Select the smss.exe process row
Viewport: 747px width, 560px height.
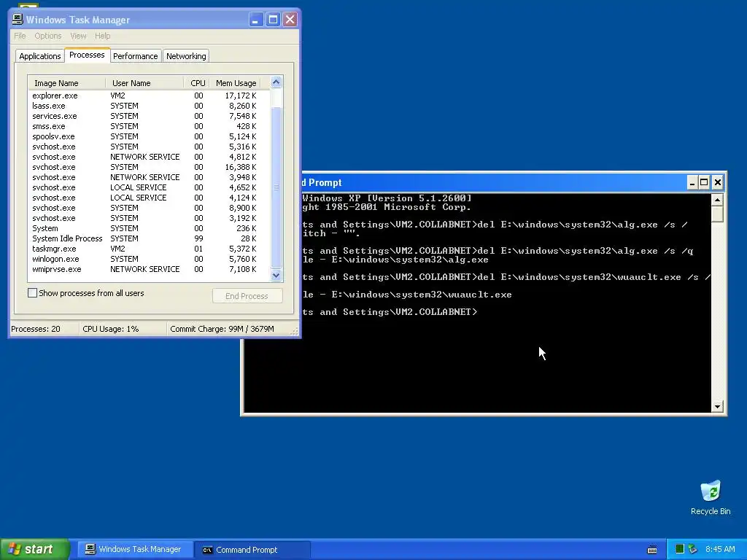[149, 126]
